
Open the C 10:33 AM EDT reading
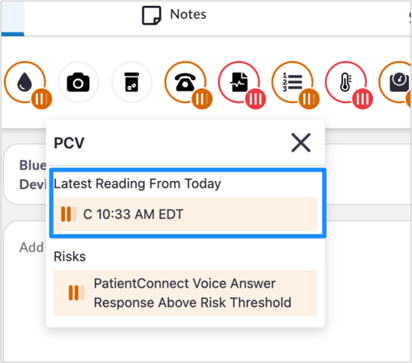pos(185,214)
